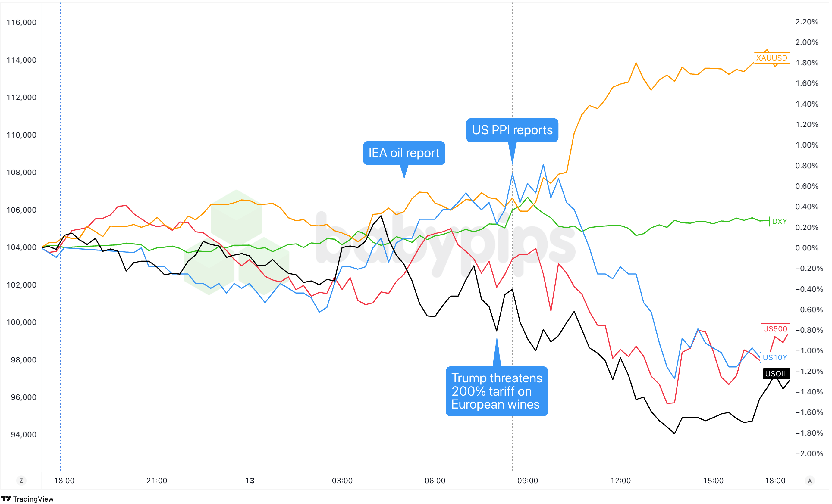The width and height of the screenshot is (832, 504).
Task: Toggle the A auto-scale button
Action: point(810,481)
